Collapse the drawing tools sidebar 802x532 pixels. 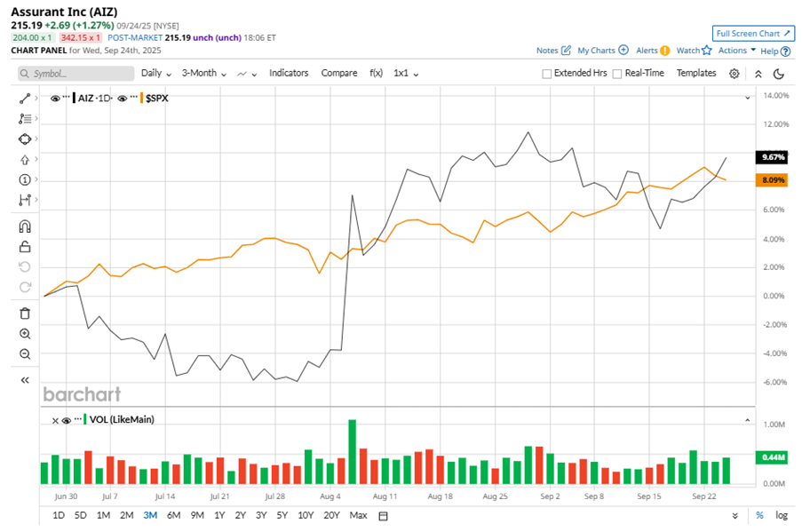coord(25,380)
